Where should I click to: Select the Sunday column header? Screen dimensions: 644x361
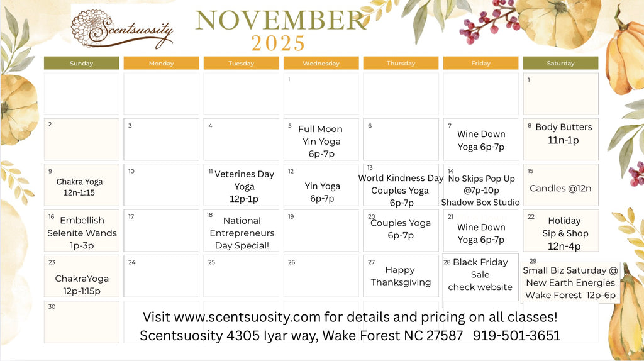pos(81,63)
